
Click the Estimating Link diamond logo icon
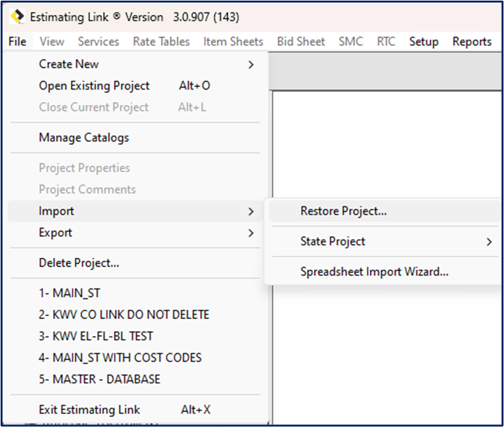(x=16, y=17)
